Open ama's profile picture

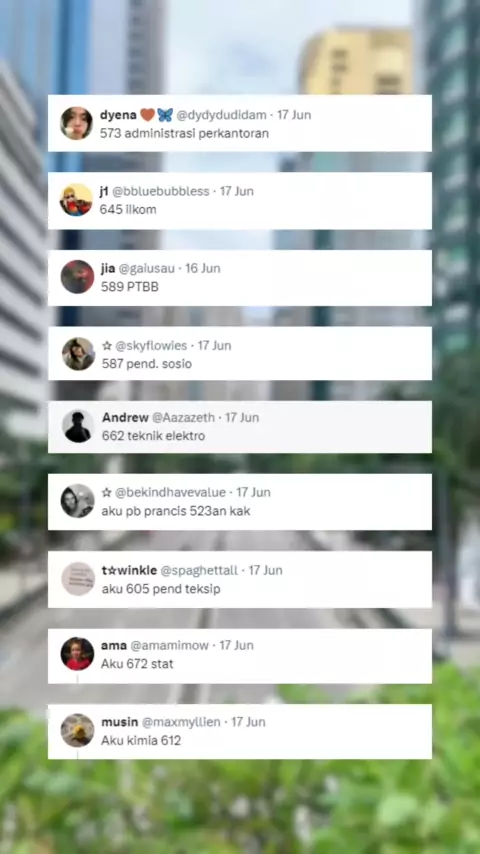(77, 654)
